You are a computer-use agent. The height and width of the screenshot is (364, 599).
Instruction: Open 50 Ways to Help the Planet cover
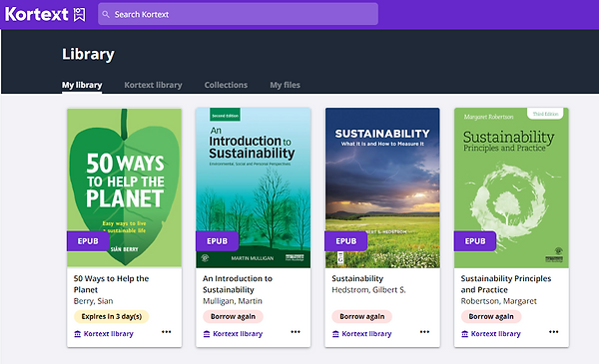[x=124, y=187]
